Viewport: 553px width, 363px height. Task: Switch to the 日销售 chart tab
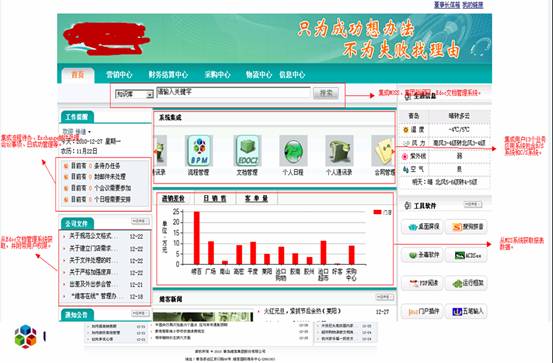[x=215, y=199]
